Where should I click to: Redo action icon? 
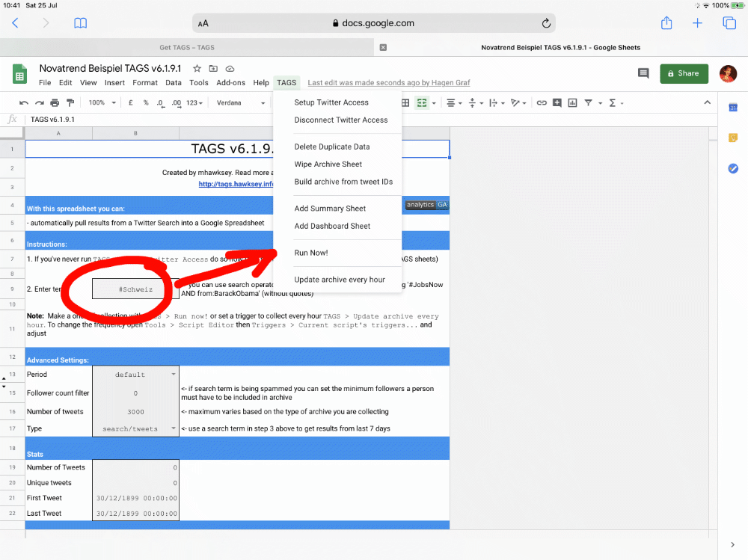[x=40, y=102]
